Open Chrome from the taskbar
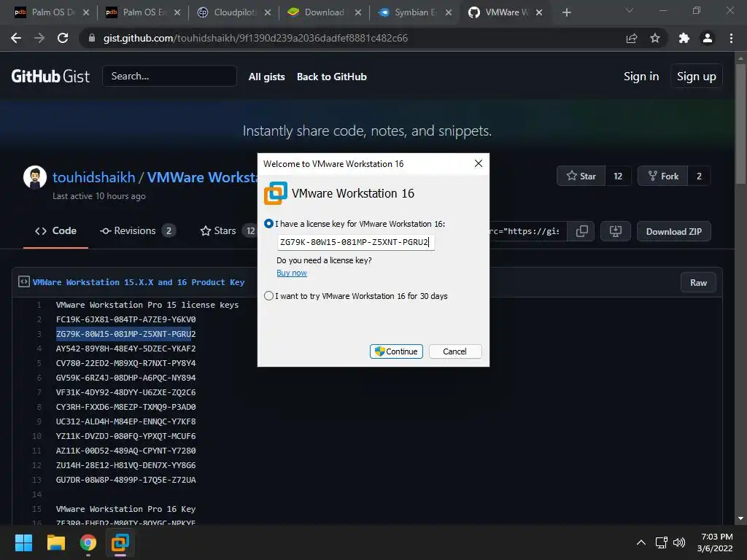The image size is (747, 560). point(88,542)
